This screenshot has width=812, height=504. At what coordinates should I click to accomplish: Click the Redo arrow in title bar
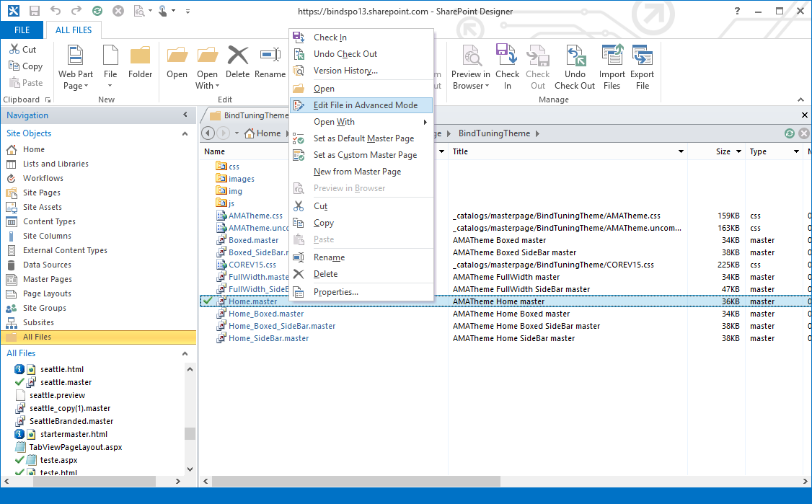coord(76,11)
